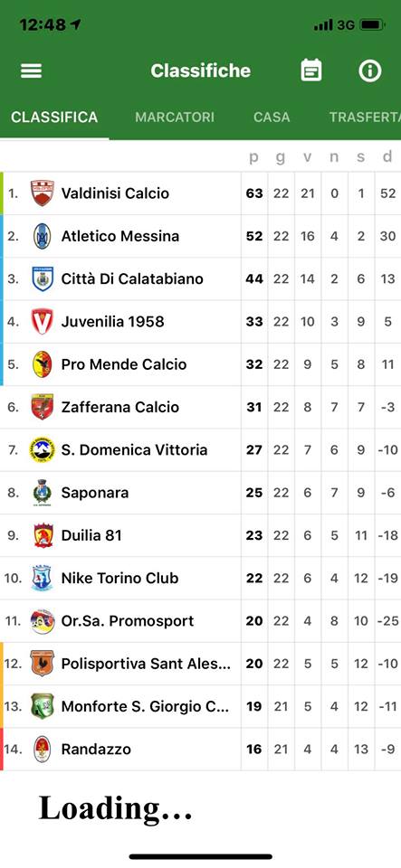Select the CLASSIFICA tab

coord(54,117)
